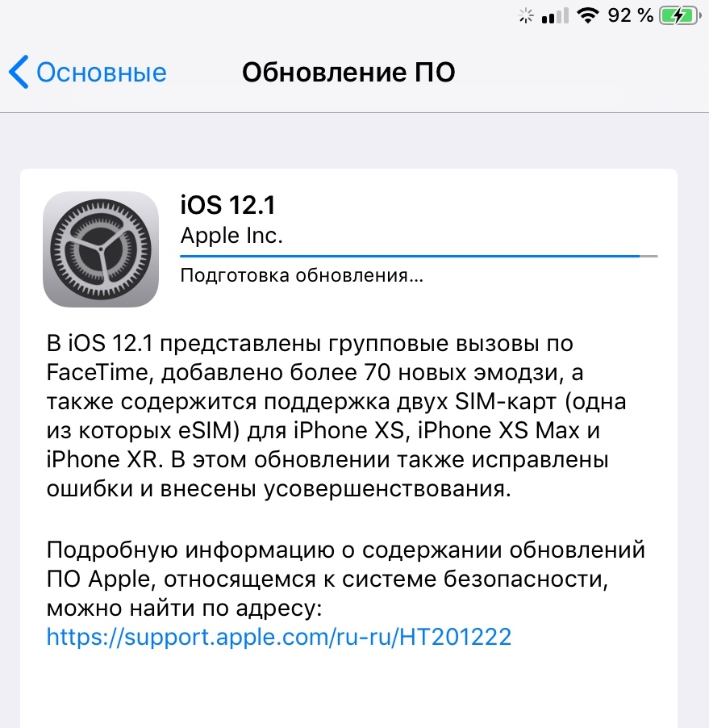Tap the cellular signal bars icon
Viewport: 709px width, 728px height.
tap(555, 16)
